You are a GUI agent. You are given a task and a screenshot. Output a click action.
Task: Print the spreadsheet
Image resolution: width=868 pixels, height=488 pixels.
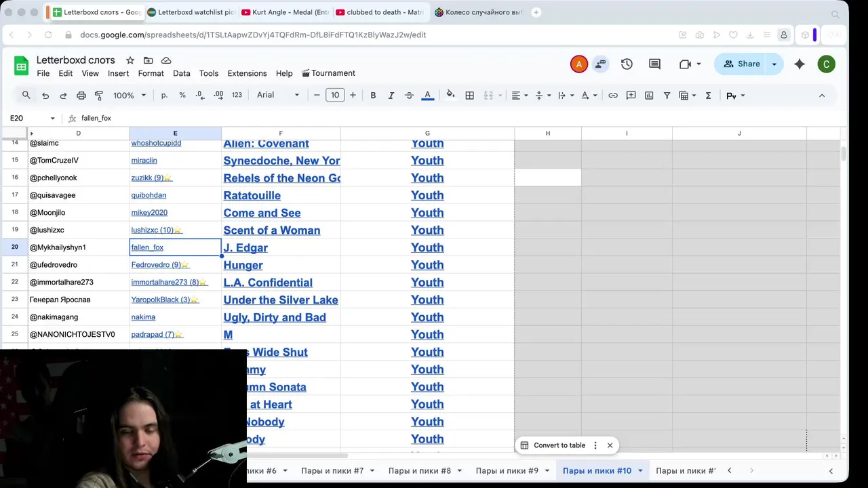coord(81,96)
